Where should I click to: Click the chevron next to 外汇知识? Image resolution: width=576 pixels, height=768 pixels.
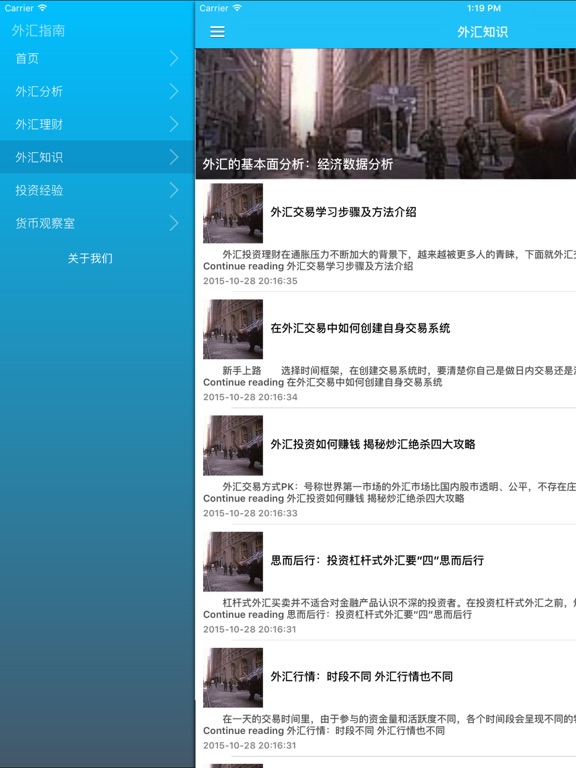[x=174, y=157]
